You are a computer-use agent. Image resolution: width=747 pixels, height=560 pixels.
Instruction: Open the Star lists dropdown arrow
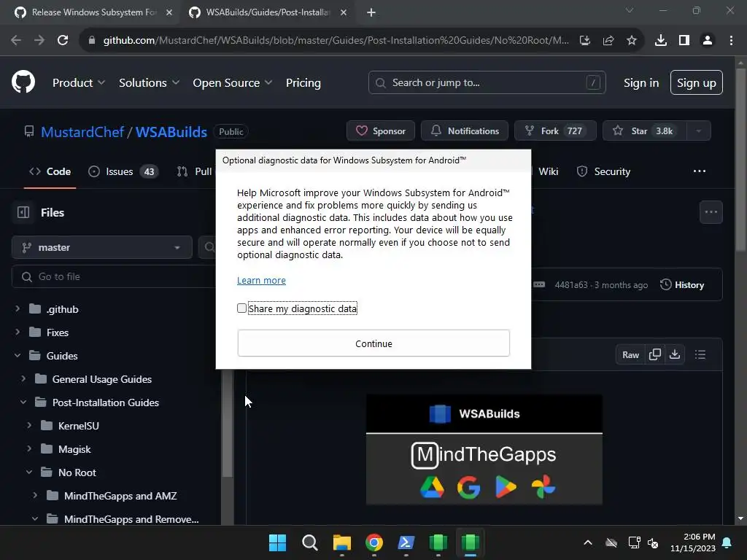(x=698, y=131)
